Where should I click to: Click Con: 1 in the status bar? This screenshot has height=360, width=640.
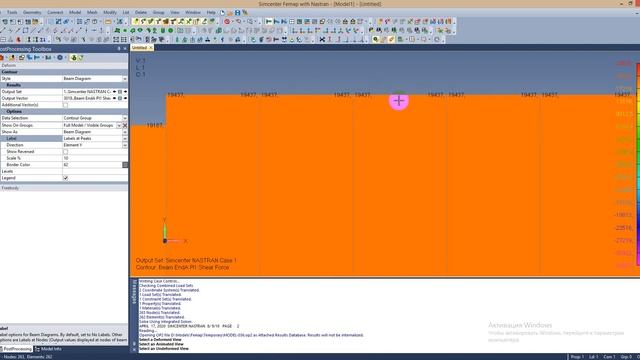609,357
